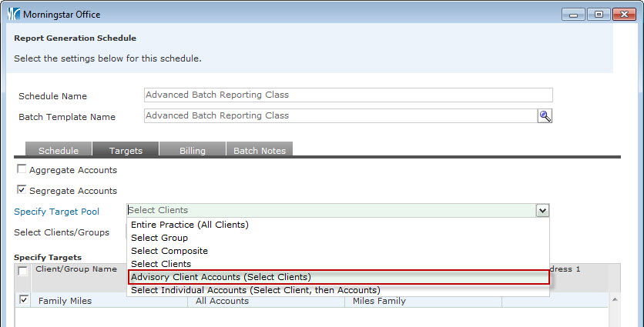644x327 pixels.
Task: Pick Select Group from the list
Action: click(x=159, y=238)
